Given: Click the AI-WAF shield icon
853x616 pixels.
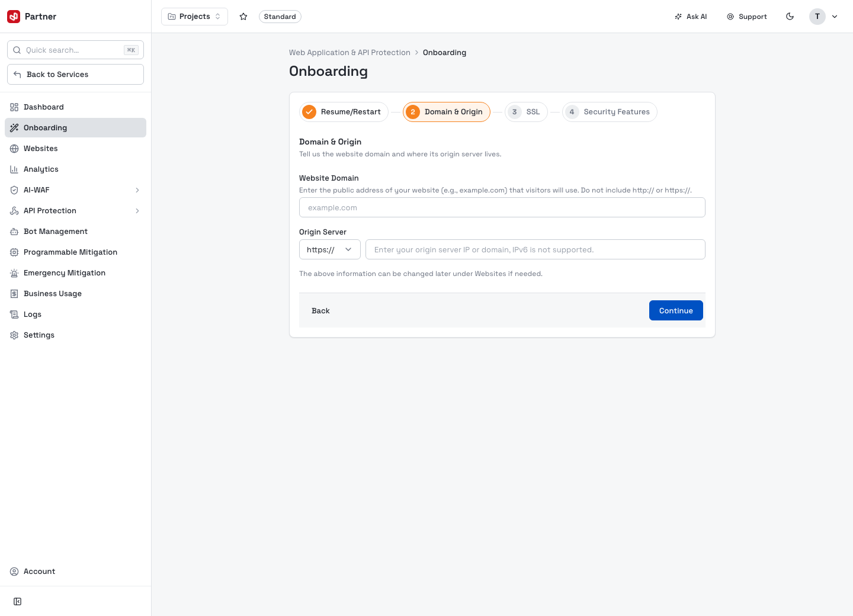Looking at the screenshot, I should [x=14, y=190].
